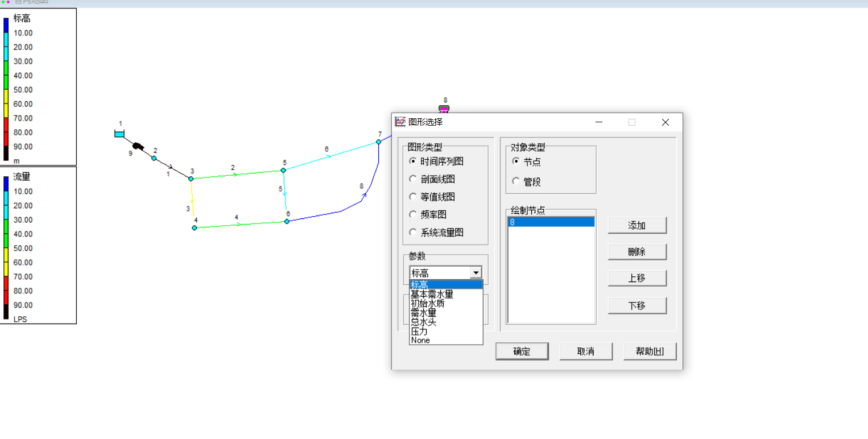Select entry 8 in the 绘制节点 list
Viewport: 868px width, 439px height.
point(549,221)
